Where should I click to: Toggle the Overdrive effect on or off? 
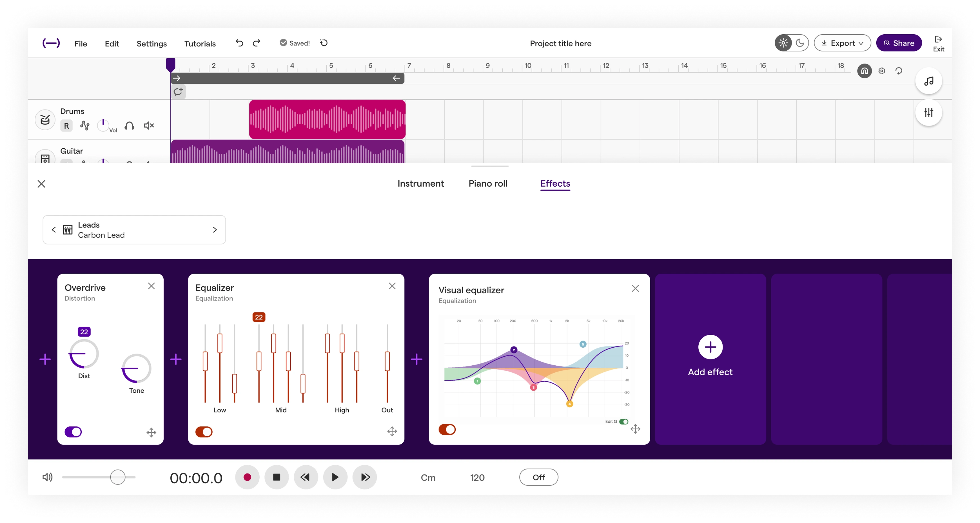point(73,432)
